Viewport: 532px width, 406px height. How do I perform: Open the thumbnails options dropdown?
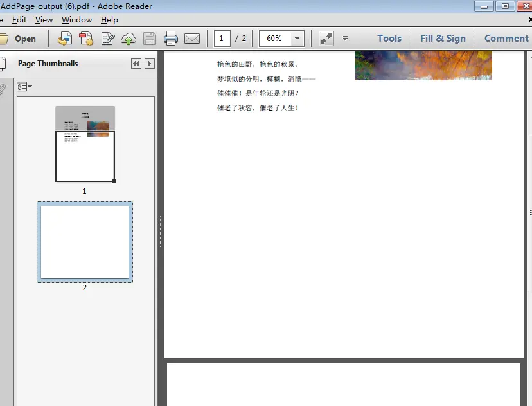click(x=24, y=87)
